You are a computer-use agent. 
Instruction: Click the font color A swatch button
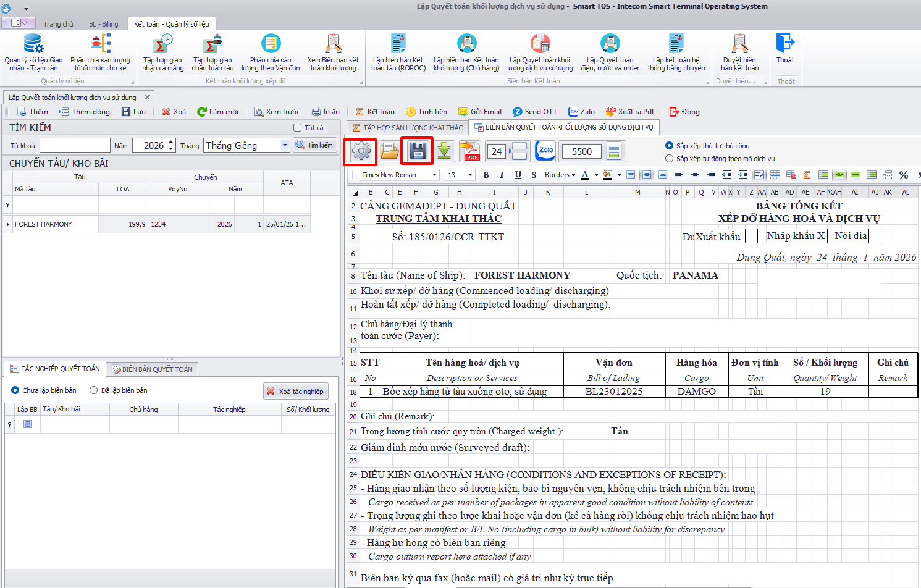pos(585,175)
